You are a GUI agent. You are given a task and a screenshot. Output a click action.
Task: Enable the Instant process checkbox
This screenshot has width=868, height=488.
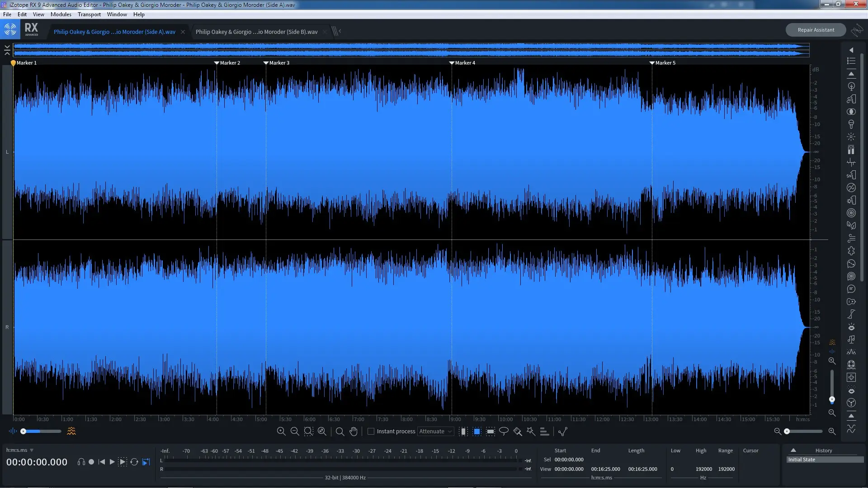click(371, 432)
